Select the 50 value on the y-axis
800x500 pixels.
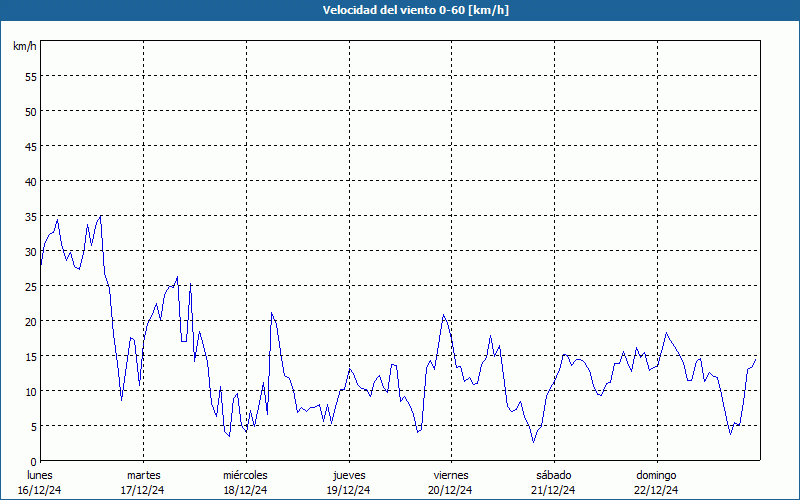coord(31,112)
